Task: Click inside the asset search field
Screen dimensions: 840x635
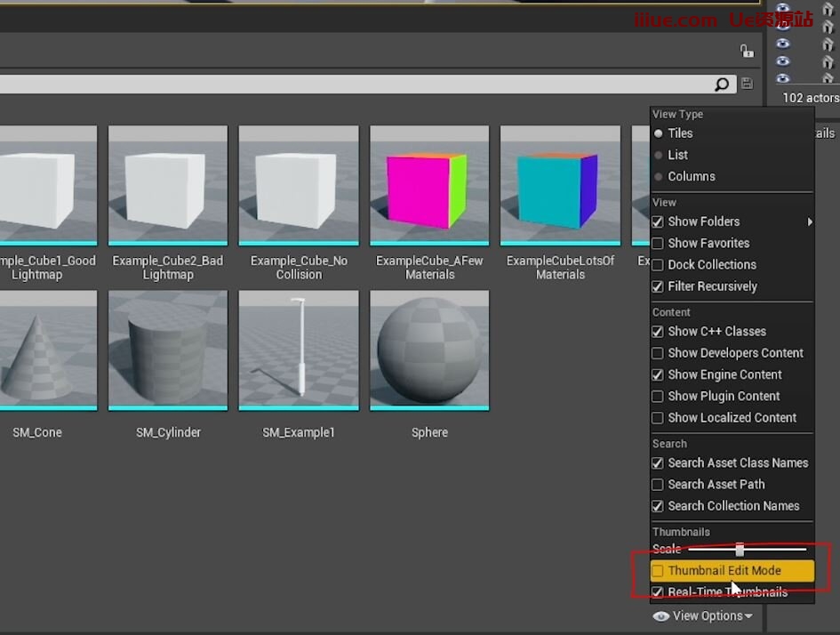Action: (356, 84)
